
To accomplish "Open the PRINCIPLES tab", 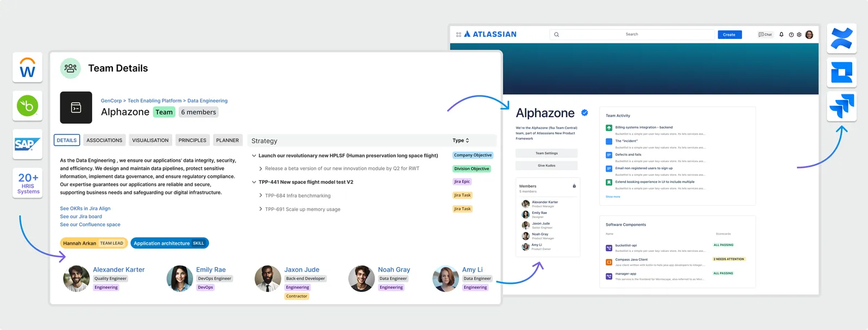I will click(x=193, y=141).
